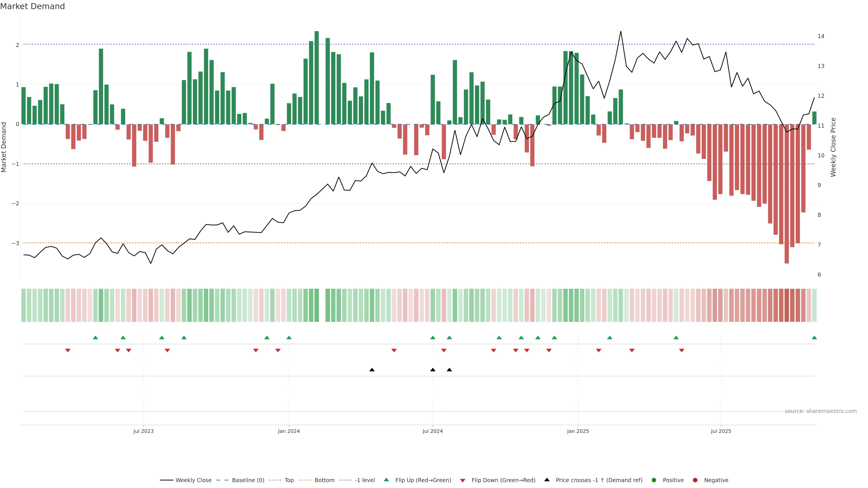
Task: Click the Negative red dot legend
Action: tap(695, 480)
